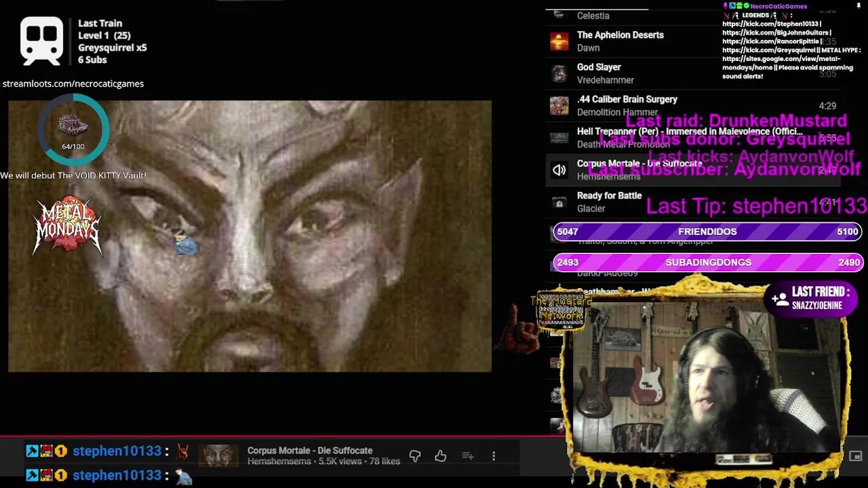The image size is (868, 488).
Task: Click the Last Train icon
Action: [41, 41]
